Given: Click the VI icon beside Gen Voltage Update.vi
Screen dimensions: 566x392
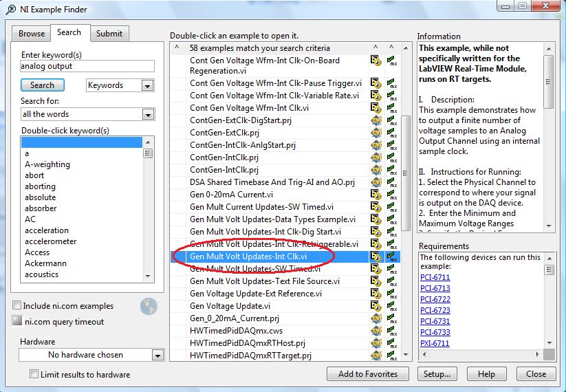Looking at the screenshot, I should pyautogui.click(x=375, y=306).
